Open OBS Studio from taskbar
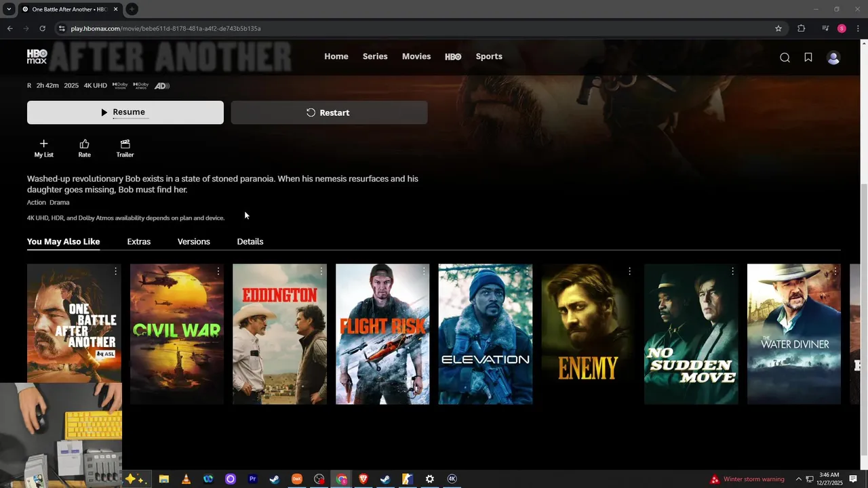 coord(319,479)
